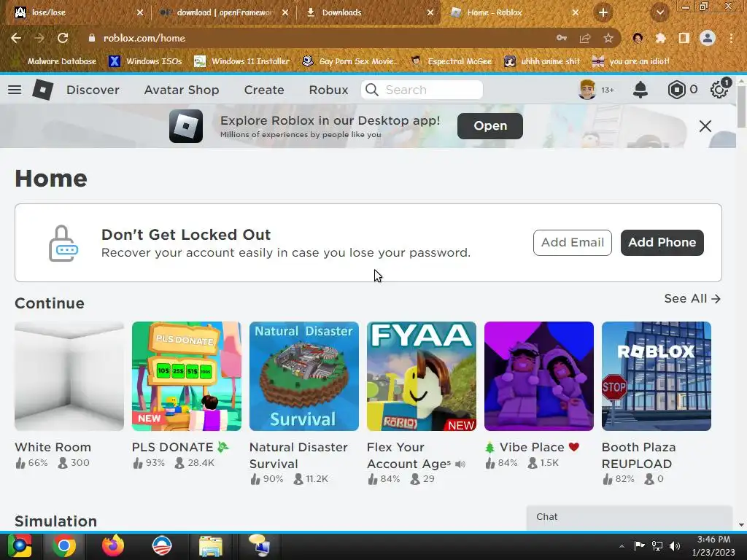Open the Create section
Image resolution: width=747 pixels, height=560 pixels.
(264, 90)
